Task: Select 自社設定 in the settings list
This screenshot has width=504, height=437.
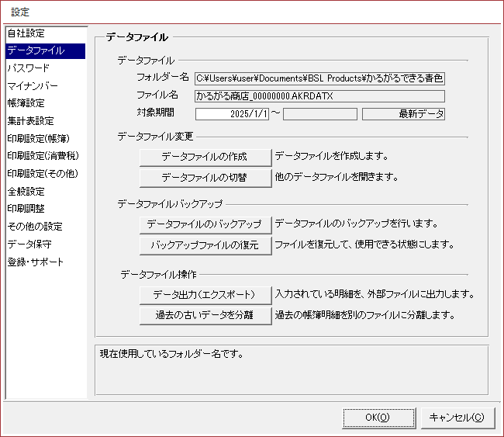Action: [x=26, y=33]
